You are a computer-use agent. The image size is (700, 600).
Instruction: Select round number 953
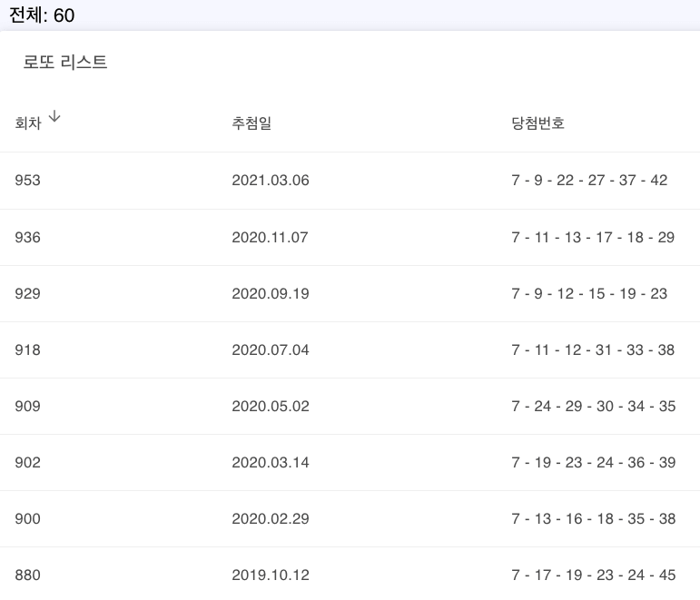pos(27,180)
